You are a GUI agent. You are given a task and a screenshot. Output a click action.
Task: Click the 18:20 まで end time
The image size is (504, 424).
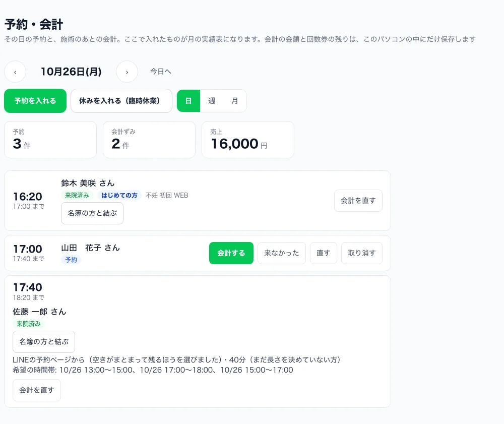point(29,297)
